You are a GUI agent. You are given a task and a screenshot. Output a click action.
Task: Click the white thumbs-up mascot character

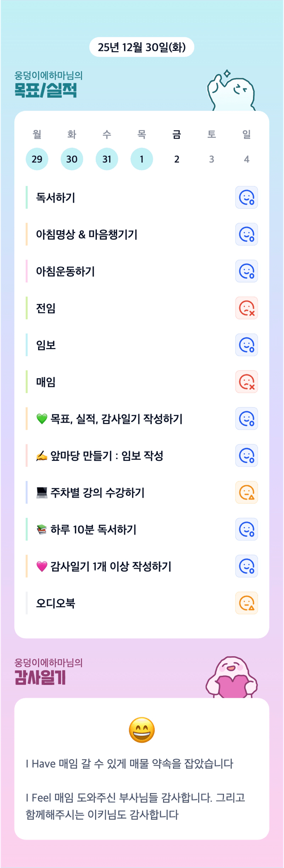(x=231, y=91)
